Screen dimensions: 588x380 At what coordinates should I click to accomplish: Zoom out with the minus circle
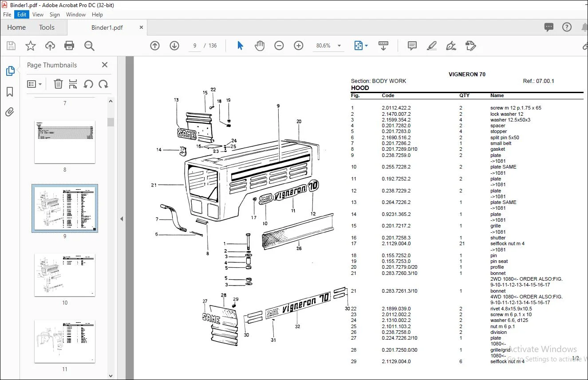point(279,46)
